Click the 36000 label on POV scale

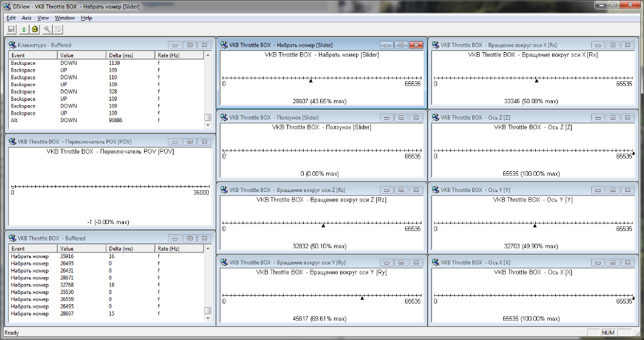click(201, 193)
